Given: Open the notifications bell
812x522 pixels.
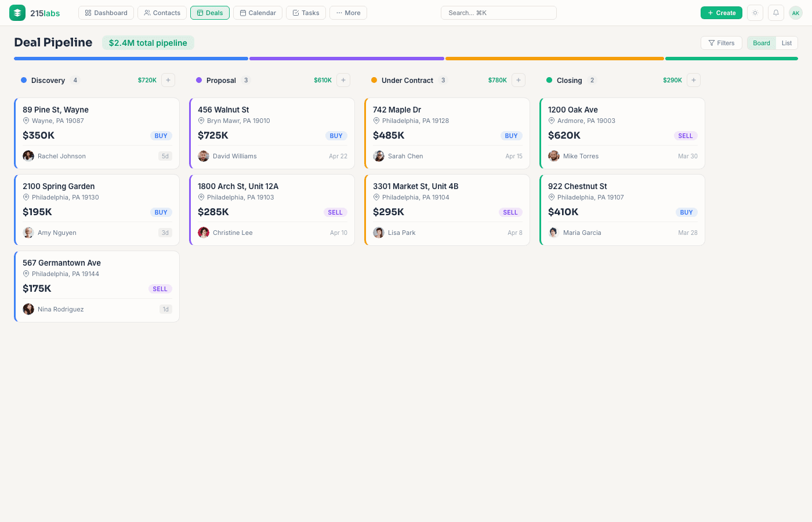Looking at the screenshot, I should (775, 12).
